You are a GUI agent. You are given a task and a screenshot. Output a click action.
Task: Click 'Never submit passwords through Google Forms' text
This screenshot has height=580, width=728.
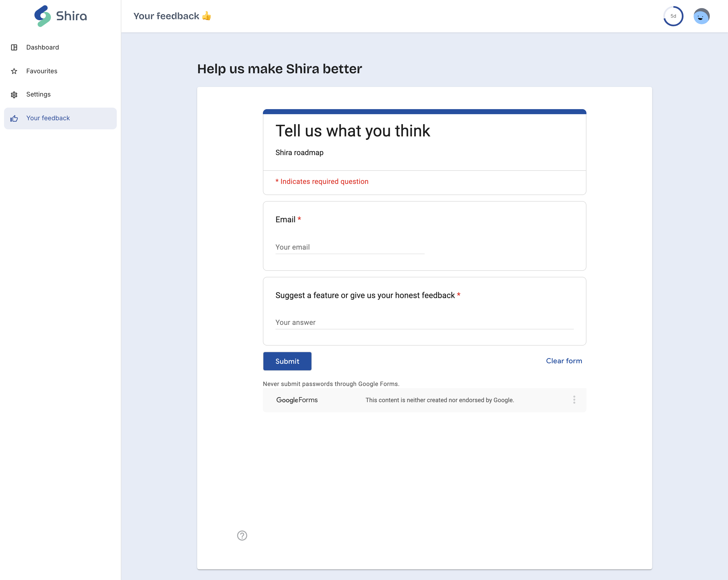tap(331, 384)
